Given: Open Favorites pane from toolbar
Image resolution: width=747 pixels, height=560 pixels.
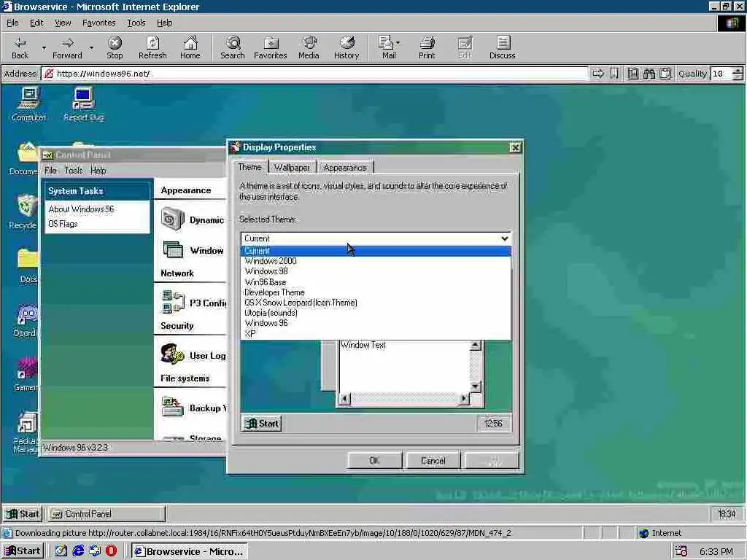Looking at the screenshot, I should tap(271, 47).
